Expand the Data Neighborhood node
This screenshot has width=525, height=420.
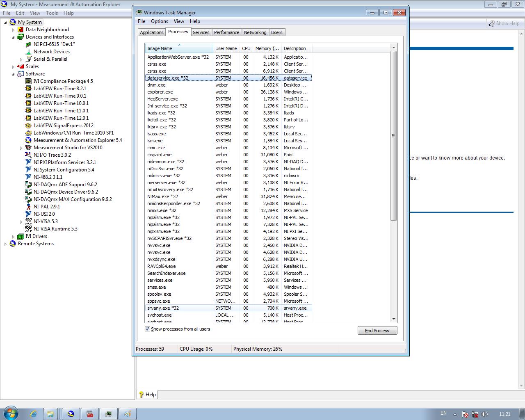[13, 30]
